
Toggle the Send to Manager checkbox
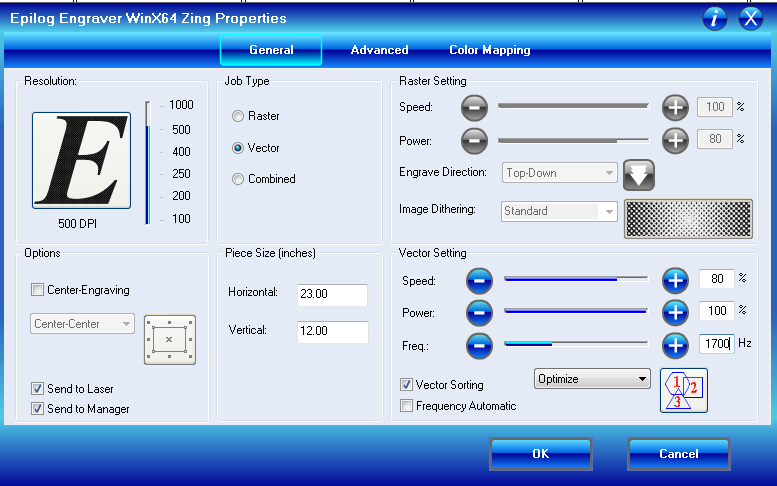37,408
